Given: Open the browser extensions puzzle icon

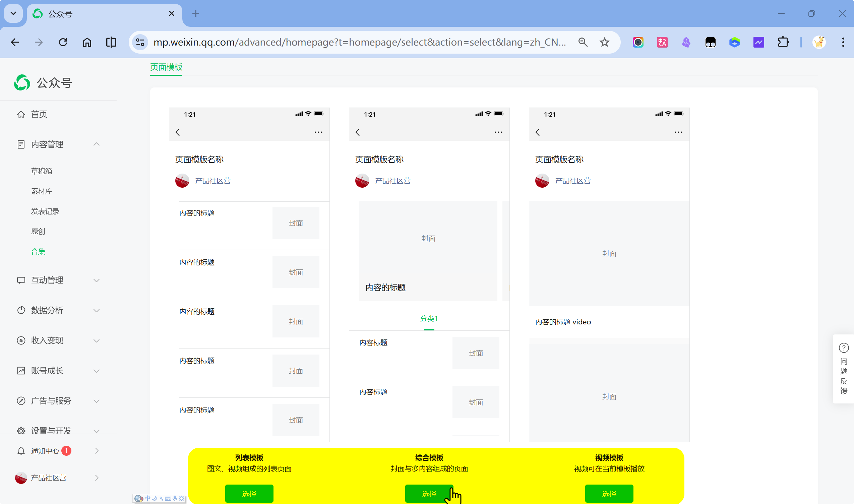Looking at the screenshot, I should [783, 42].
